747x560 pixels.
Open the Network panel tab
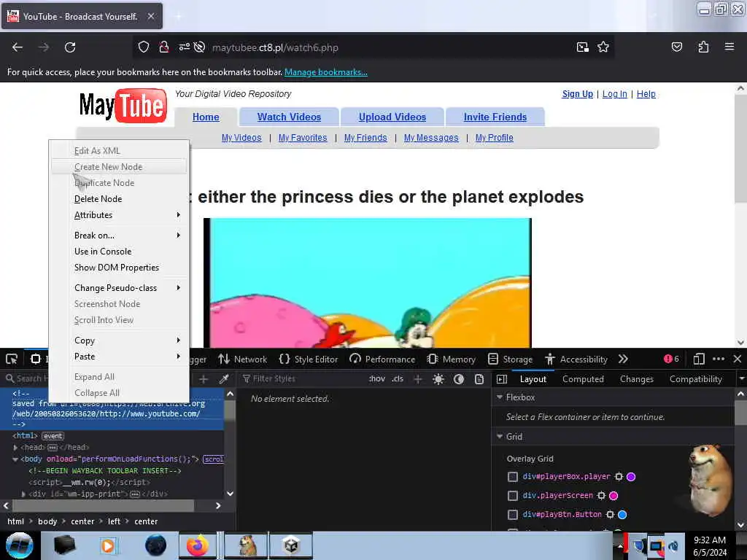click(x=242, y=359)
